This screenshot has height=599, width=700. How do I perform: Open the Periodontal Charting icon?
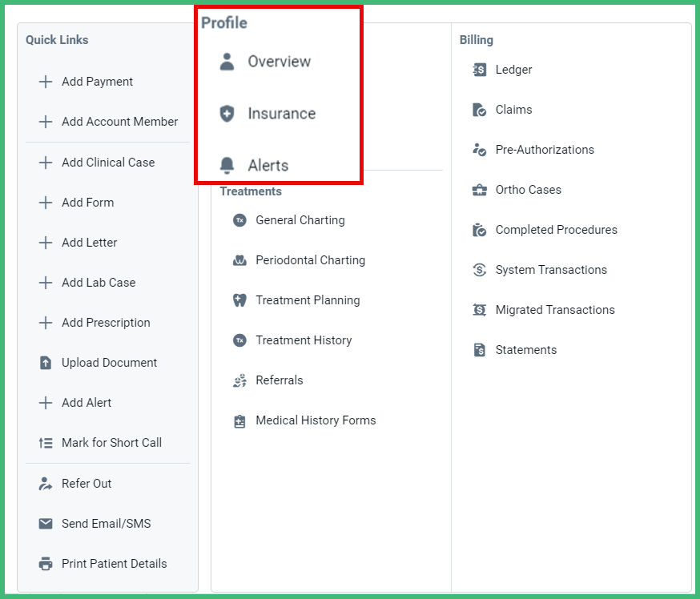point(239,259)
